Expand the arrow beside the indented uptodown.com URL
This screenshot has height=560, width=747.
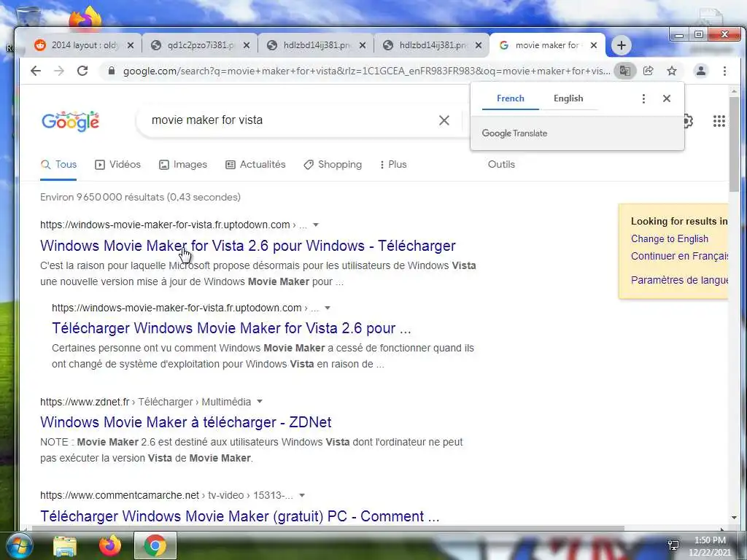coord(328,308)
